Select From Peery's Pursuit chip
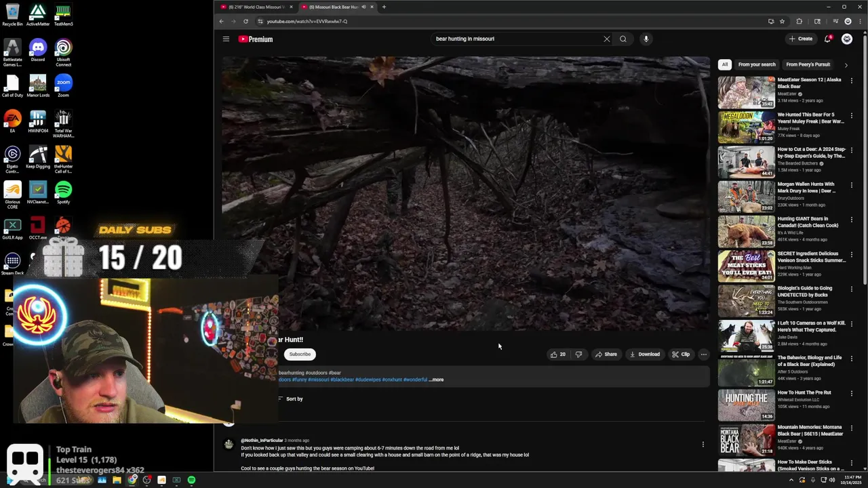 pyautogui.click(x=808, y=64)
